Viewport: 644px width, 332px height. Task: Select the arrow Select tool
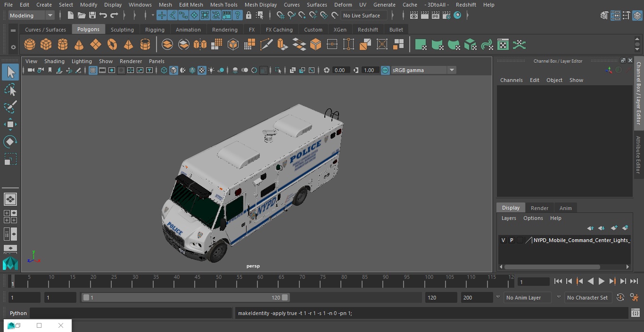(10, 72)
